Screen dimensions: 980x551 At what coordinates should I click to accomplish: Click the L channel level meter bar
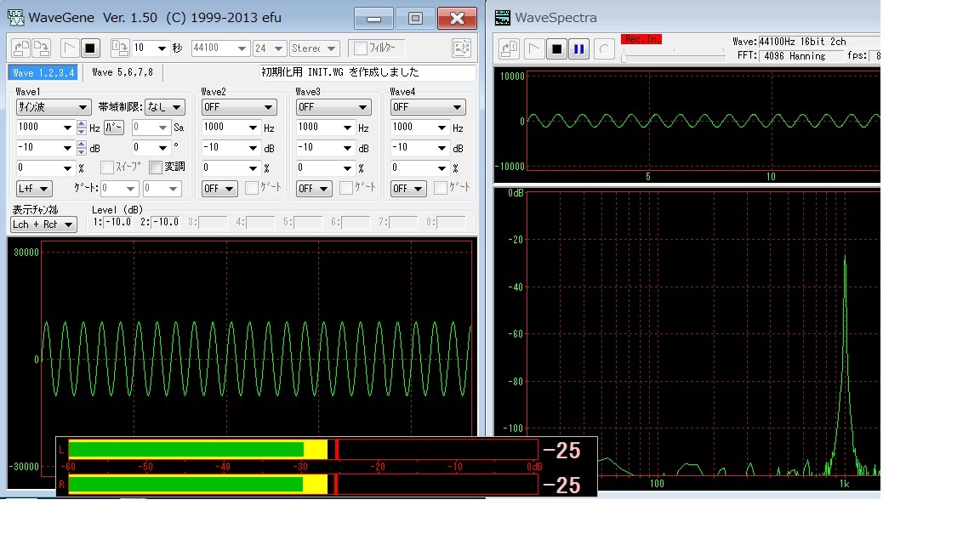tap(303, 450)
